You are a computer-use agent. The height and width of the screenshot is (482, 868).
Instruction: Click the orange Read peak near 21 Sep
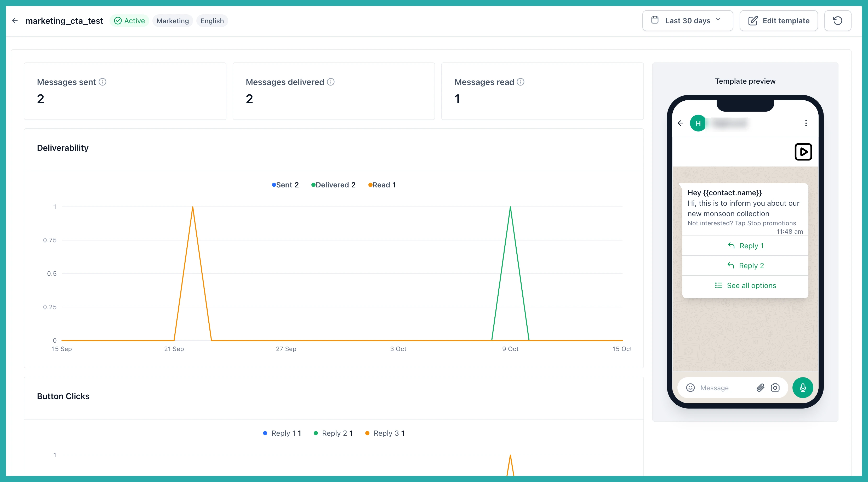point(192,207)
